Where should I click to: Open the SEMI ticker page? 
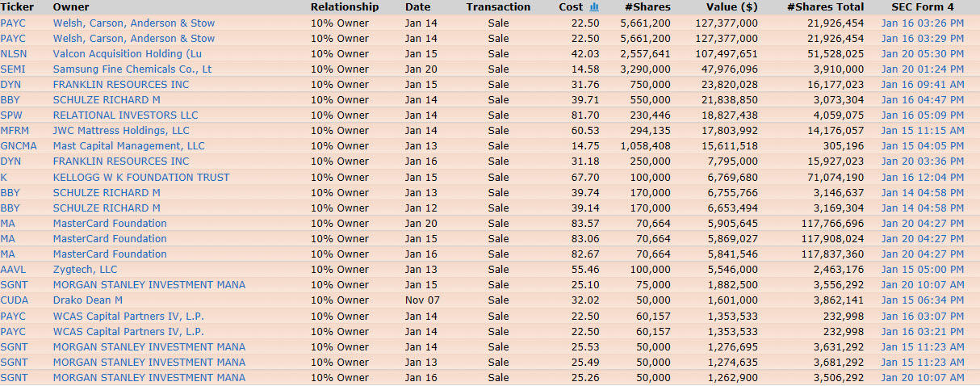pos(13,69)
